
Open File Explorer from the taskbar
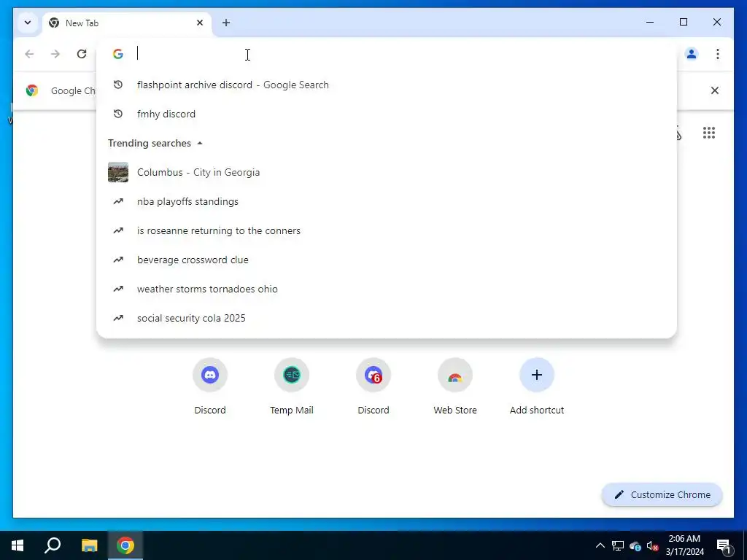click(89, 545)
